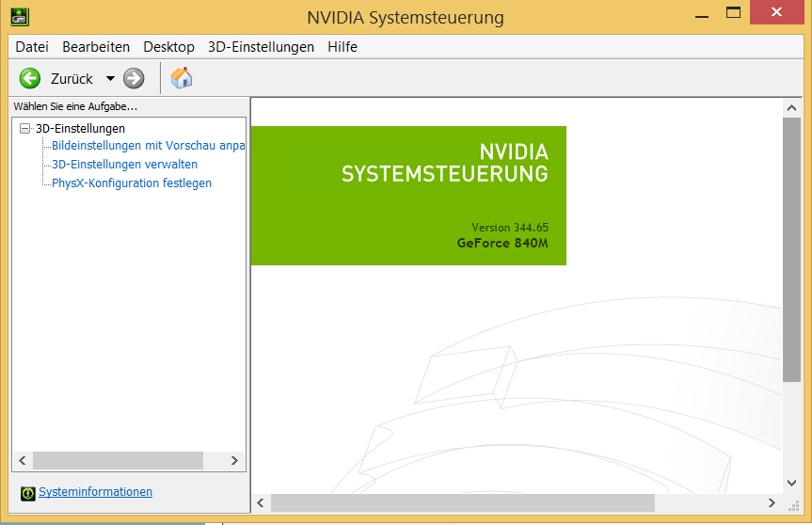812x525 pixels.
Task: Click the content pane vertical scrollbar thumb
Action: pyautogui.click(x=791, y=249)
